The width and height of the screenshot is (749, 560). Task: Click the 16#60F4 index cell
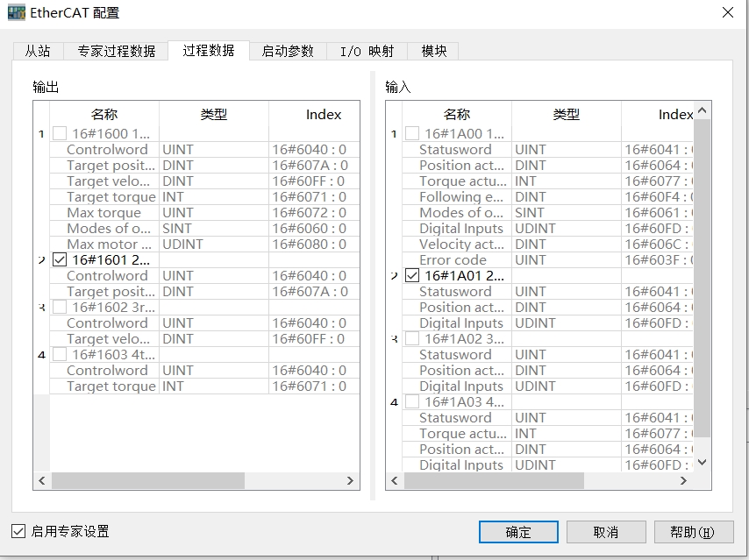pyautogui.click(x=657, y=196)
